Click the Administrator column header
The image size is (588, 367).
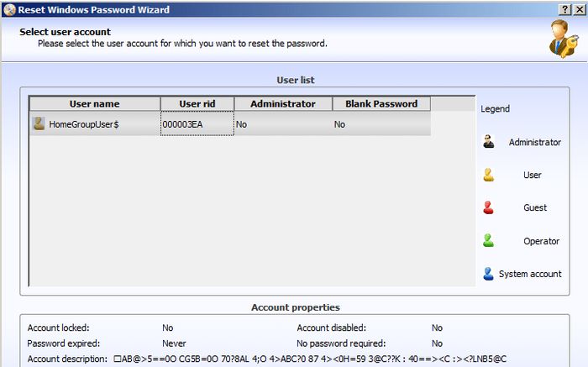point(283,104)
